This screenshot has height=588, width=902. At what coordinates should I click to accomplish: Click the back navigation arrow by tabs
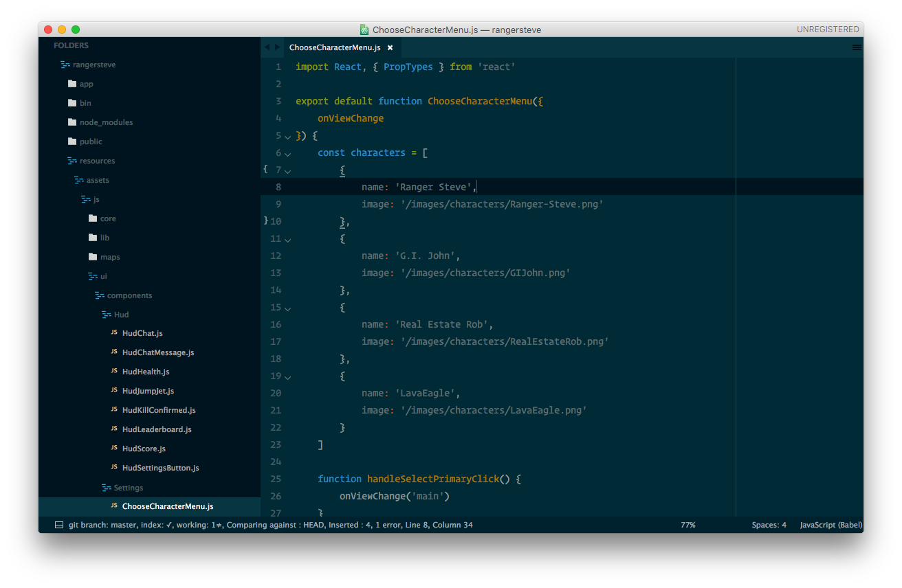(x=267, y=47)
